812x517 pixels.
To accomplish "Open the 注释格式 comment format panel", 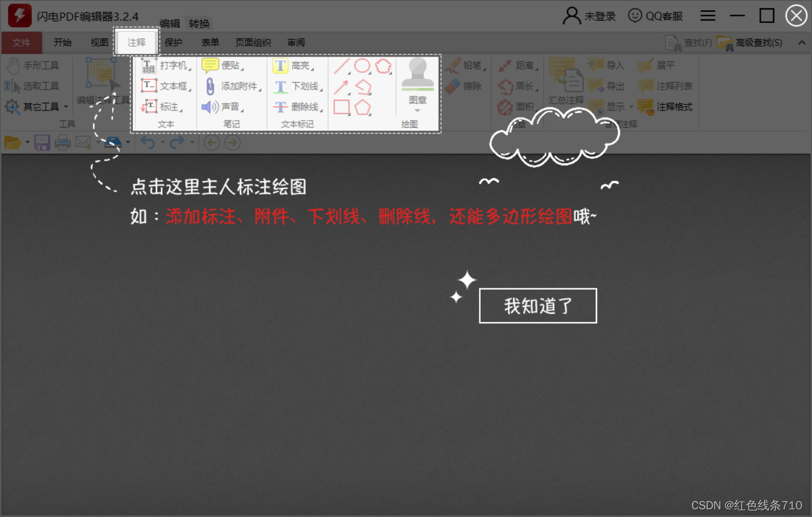I will tap(665, 106).
